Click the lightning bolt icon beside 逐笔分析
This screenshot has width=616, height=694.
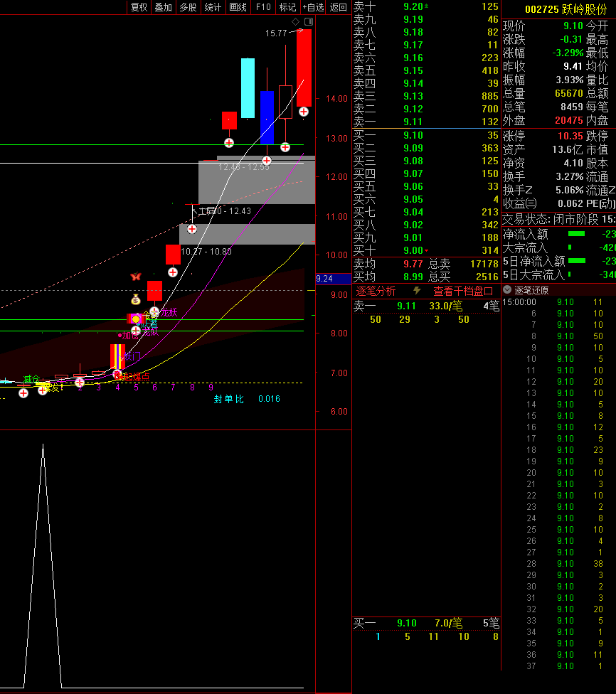(x=417, y=291)
